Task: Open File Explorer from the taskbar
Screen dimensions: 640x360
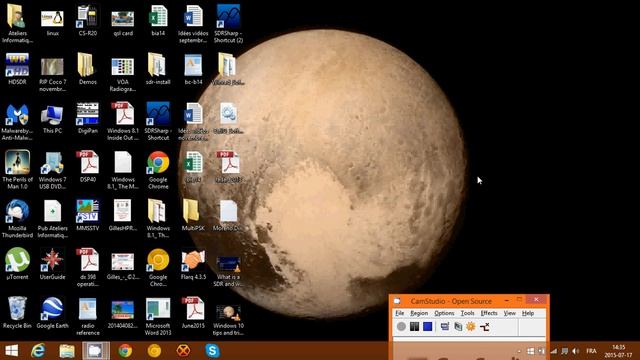Action: (x=67, y=351)
